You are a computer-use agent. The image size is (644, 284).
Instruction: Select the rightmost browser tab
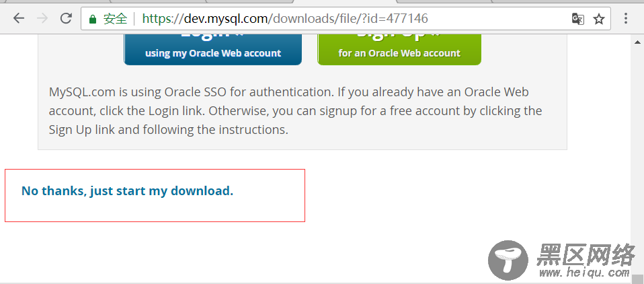coord(568,1)
